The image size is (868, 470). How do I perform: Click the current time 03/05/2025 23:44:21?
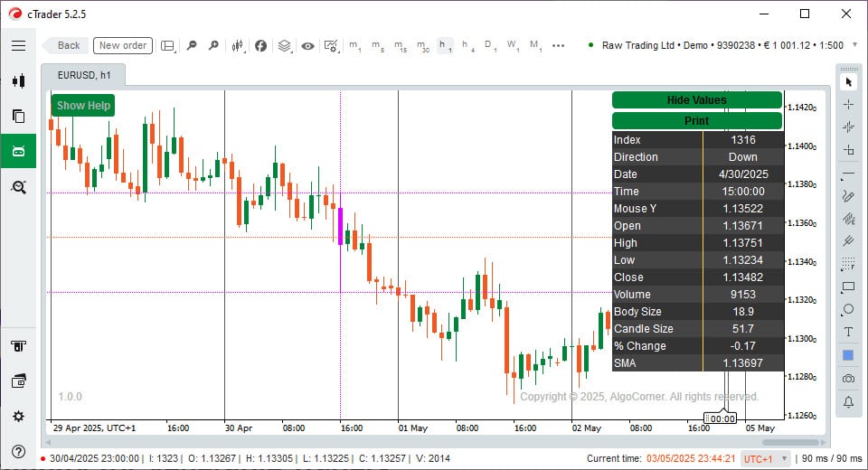coord(690,459)
